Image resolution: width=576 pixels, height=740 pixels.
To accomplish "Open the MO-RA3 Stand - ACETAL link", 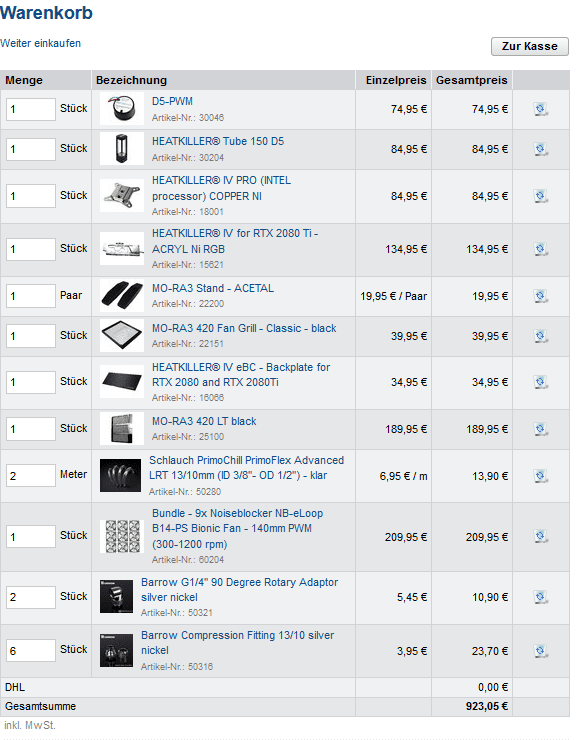I will (x=213, y=288).
